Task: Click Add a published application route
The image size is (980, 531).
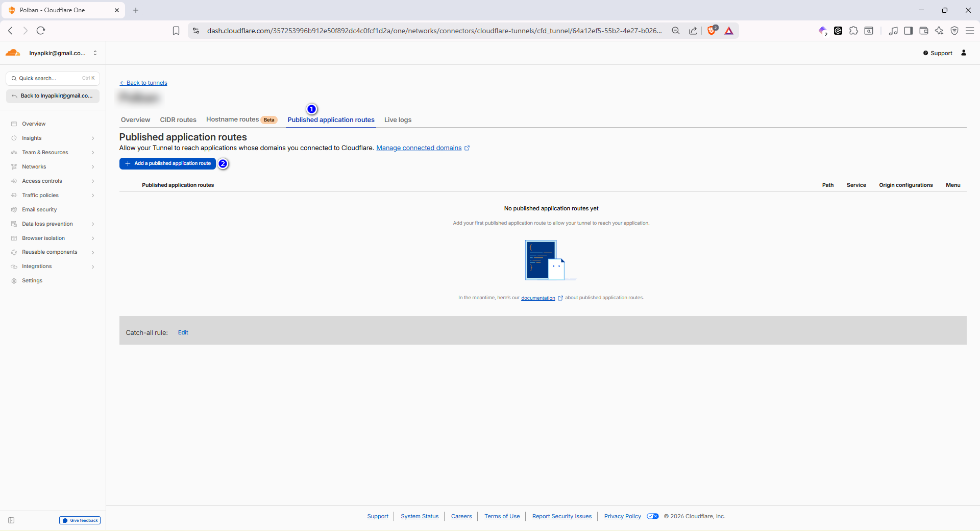Action: 167,163
